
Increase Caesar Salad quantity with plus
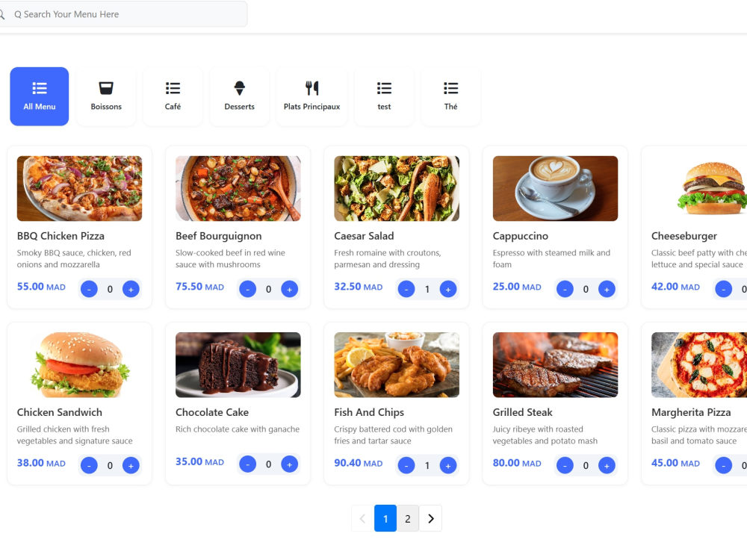click(448, 289)
